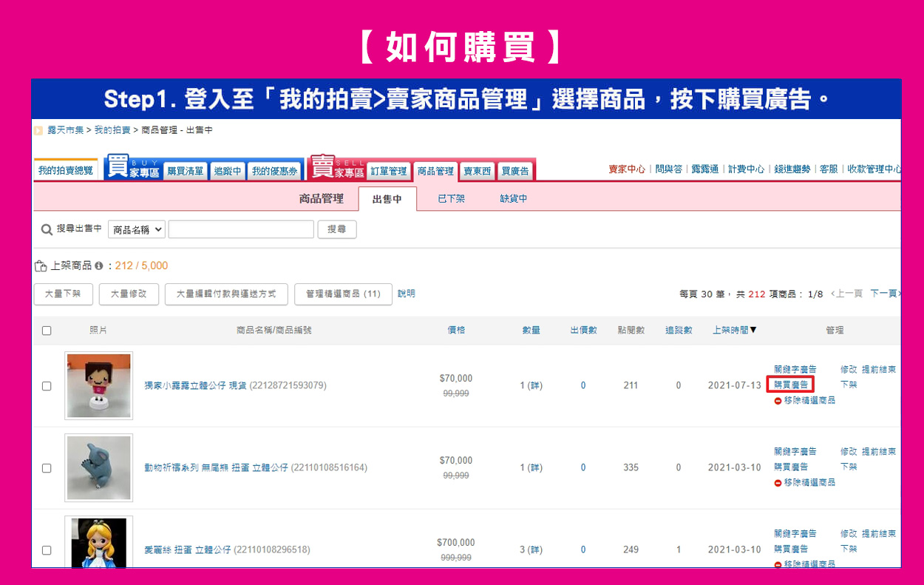Check the box for 動物祈禱系列 item
This screenshot has height=585, width=924.
[47, 468]
